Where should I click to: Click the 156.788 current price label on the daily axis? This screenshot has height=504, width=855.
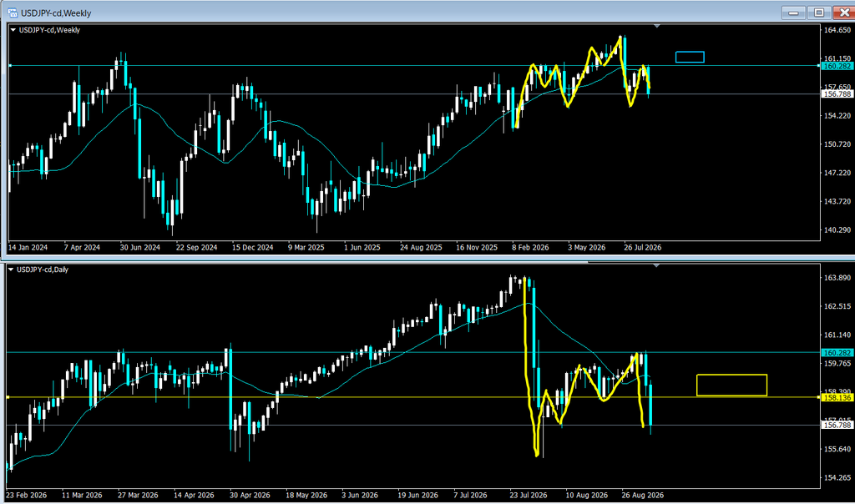point(837,425)
